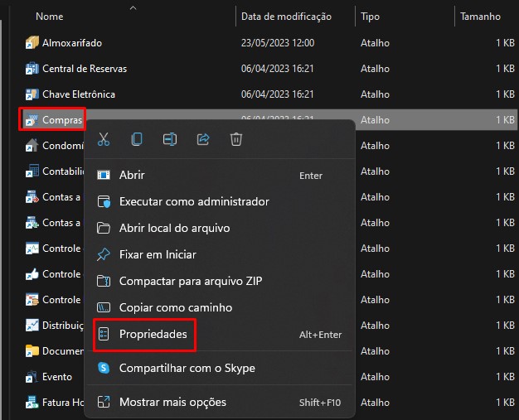Image resolution: width=519 pixels, height=420 pixels.
Task: Select Compartilhar com o Skype
Action: [220, 368]
